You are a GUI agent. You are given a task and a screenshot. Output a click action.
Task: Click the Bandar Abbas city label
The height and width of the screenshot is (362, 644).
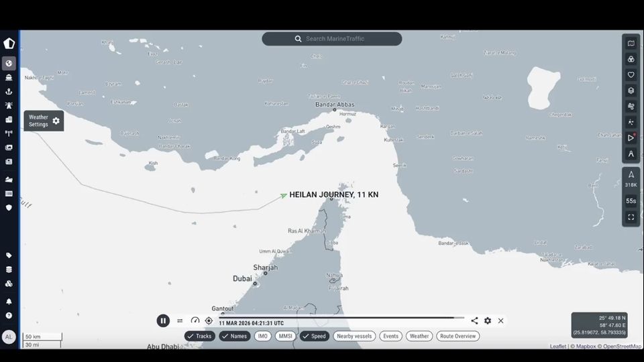335,105
